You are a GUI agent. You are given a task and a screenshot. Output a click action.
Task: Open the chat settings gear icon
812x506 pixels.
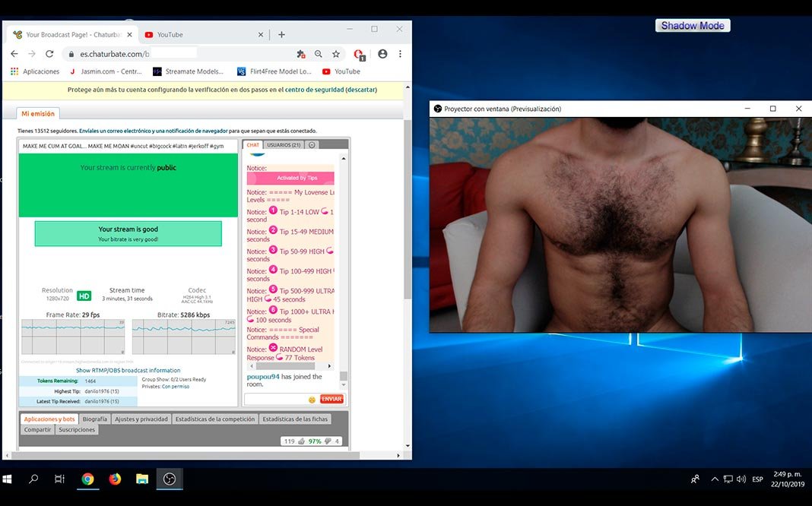(x=312, y=144)
